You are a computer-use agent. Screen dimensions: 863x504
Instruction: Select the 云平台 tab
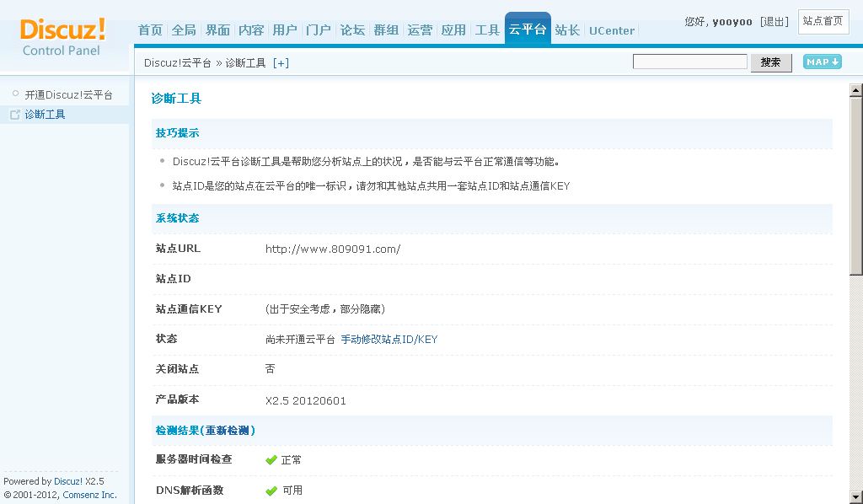coord(528,29)
